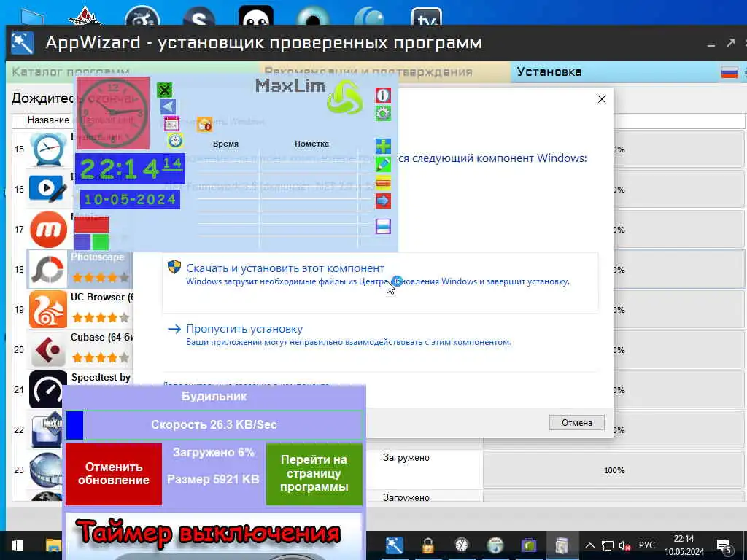Open the notification center icon
This screenshot has height=560, width=747.
tap(724, 546)
